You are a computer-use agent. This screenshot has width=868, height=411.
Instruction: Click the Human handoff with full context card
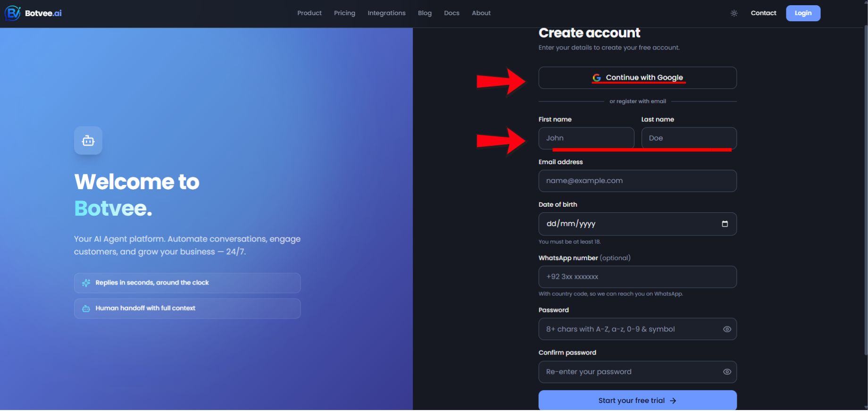(187, 308)
